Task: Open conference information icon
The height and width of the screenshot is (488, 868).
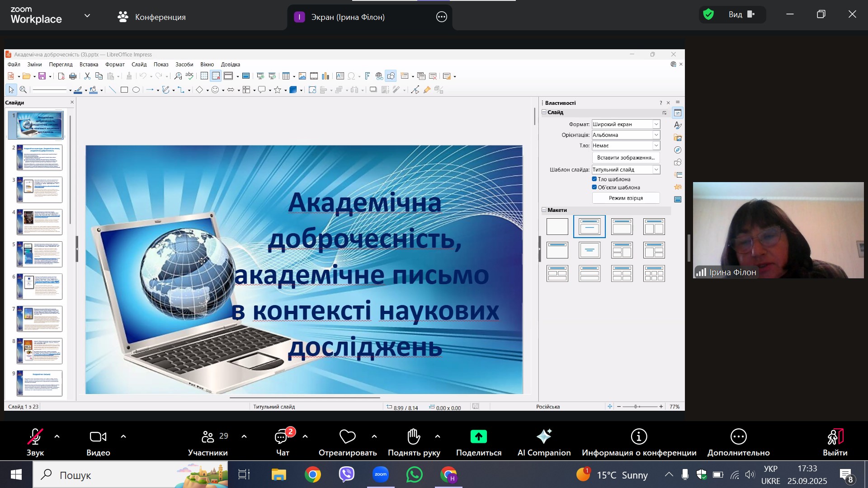Action: (x=639, y=436)
